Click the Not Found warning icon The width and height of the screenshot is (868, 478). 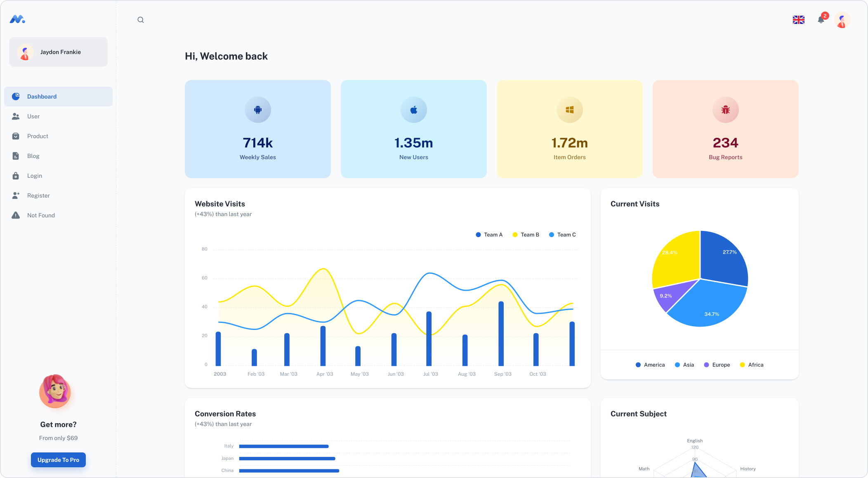16,215
